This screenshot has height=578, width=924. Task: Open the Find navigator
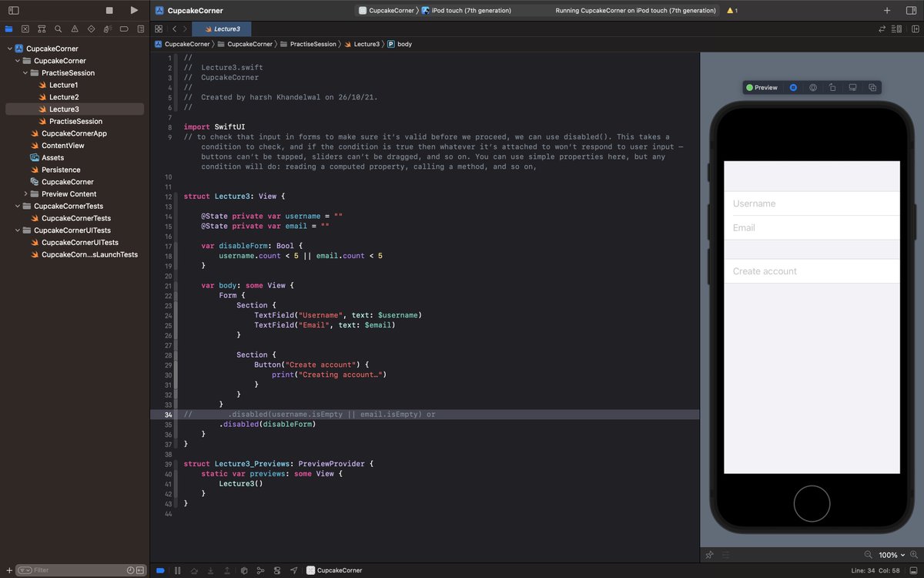pos(59,29)
